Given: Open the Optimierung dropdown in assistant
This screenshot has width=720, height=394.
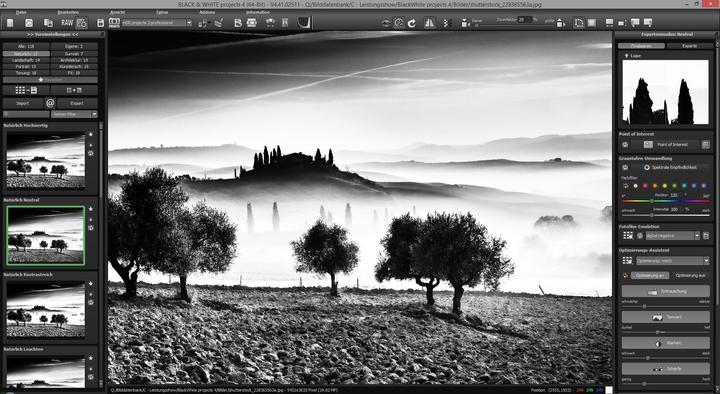Looking at the screenshot, I should click(673, 261).
